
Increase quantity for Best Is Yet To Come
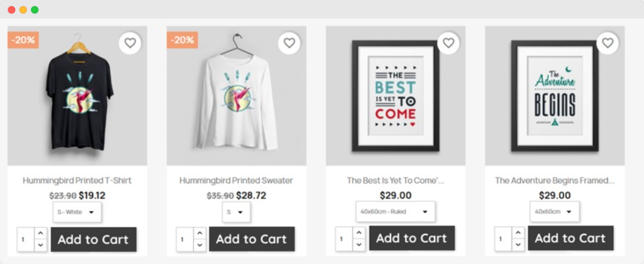[x=359, y=233]
